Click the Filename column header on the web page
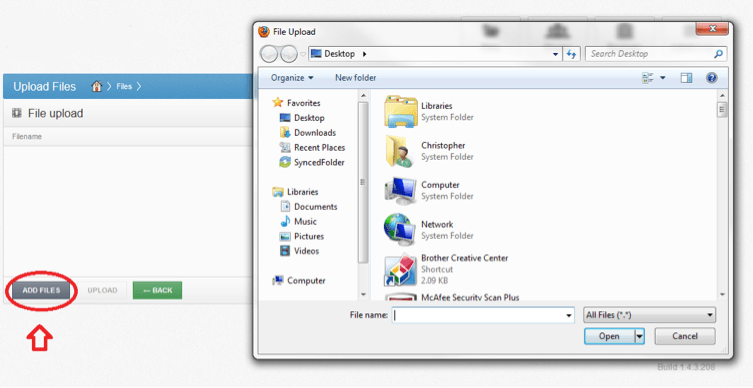Image resolution: width=753 pixels, height=388 pixels. (x=27, y=137)
